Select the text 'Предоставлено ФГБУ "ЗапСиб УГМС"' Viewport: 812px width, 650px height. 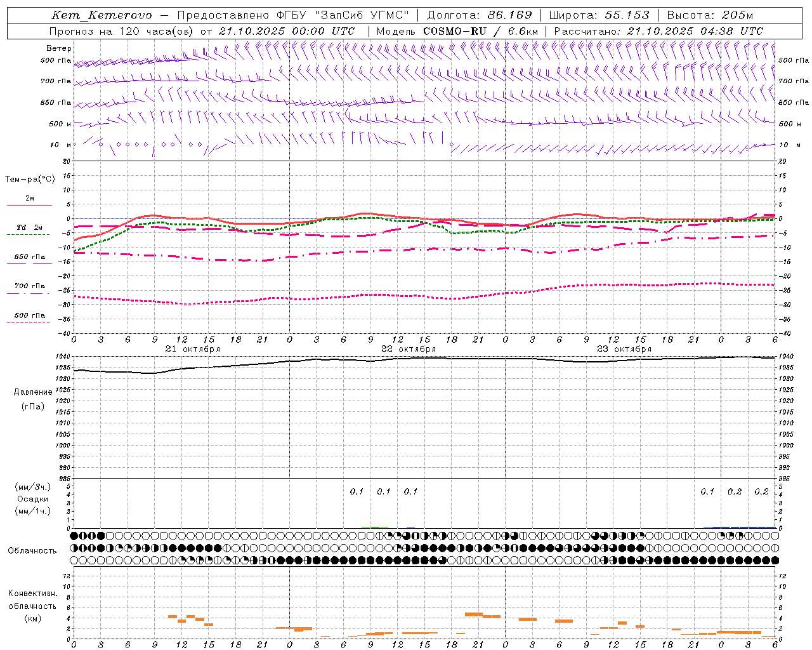pyautogui.click(x=293, y=15)
